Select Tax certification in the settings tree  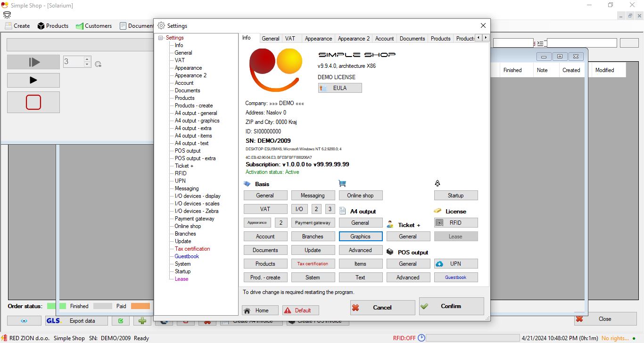[x=192, y=249]
